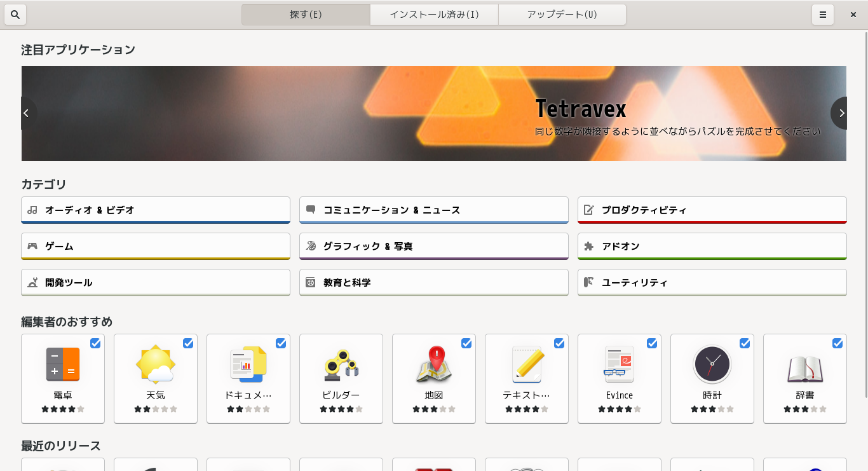Click installed checkmark on 地図 card
868x471 pixels.
click(466, 343)
